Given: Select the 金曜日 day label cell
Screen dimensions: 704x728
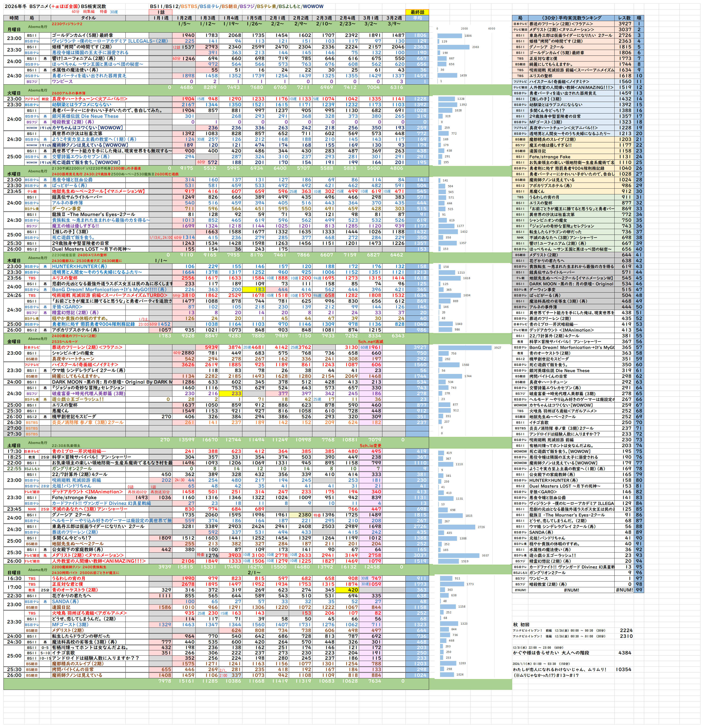Looking at the screenshot, I should pos(14,341).
